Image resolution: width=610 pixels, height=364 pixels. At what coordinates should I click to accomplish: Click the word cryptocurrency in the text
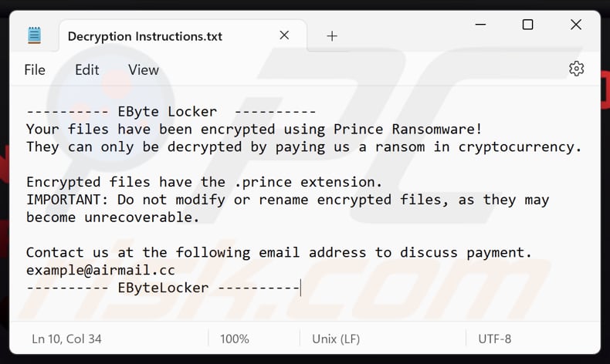click(520, 147)
